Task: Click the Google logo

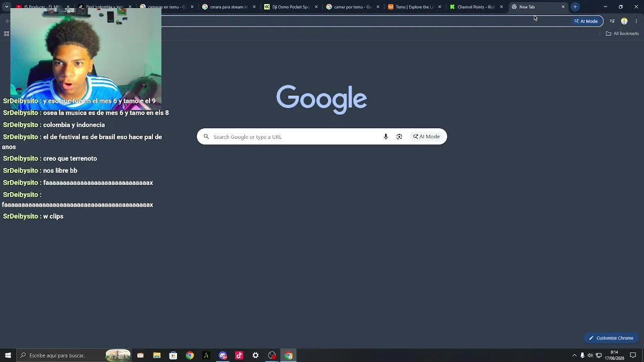Action: [321, 99]
